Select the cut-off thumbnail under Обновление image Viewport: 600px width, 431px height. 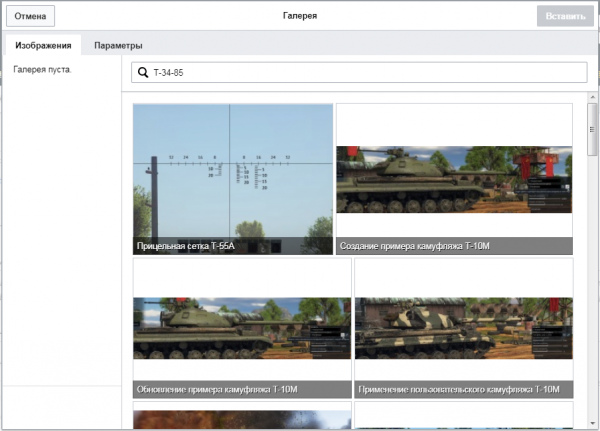(241, 418)
